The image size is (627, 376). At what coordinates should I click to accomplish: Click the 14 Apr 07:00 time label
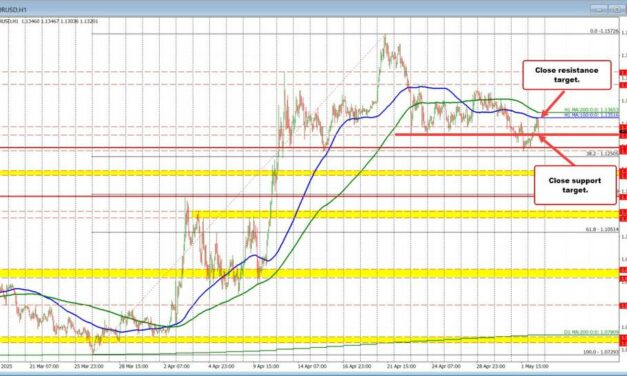tap(312, 366)
